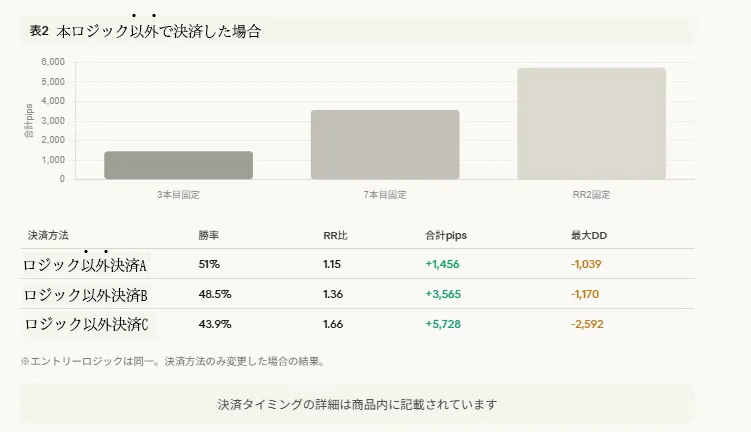Image resolution: width=751 pixels, height=432 pixels.
Task: Click the -2,592 max drawdown value
Action: 587,324
